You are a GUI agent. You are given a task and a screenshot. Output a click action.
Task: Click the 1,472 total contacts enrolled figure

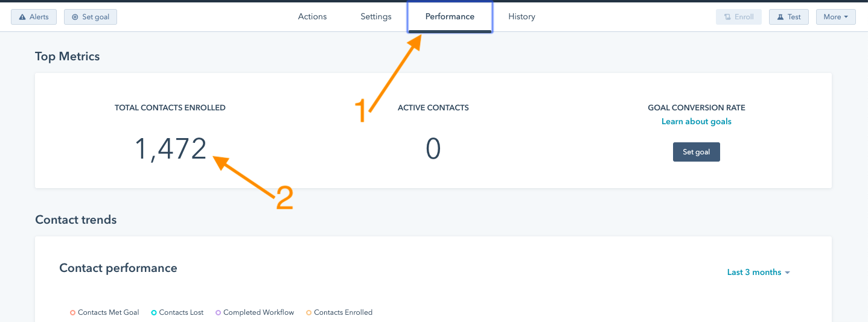click(x=170, y=149)
